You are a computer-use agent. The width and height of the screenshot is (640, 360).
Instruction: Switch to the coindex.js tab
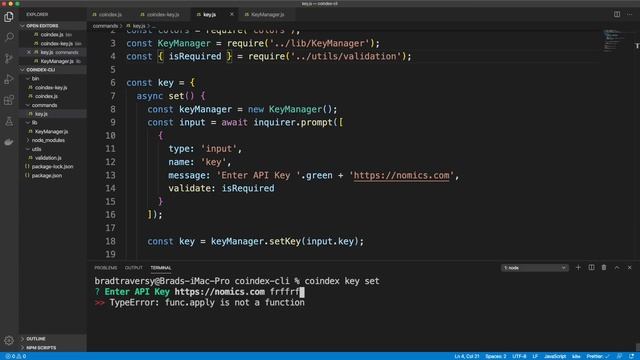[x=110, y=14]
